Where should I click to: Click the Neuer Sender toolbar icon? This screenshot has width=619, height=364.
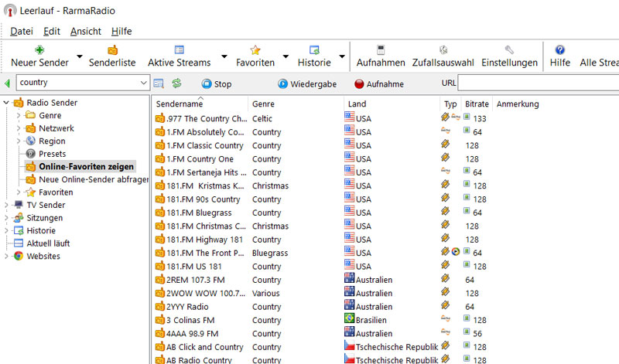[x=39, y=50]
